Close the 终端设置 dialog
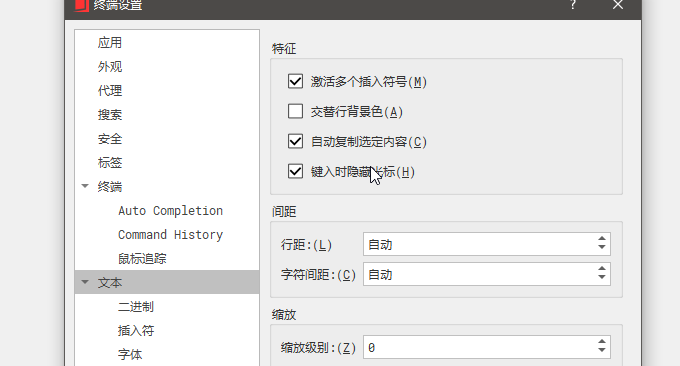Screen dimensions: 680x366 tap(618, 5)
